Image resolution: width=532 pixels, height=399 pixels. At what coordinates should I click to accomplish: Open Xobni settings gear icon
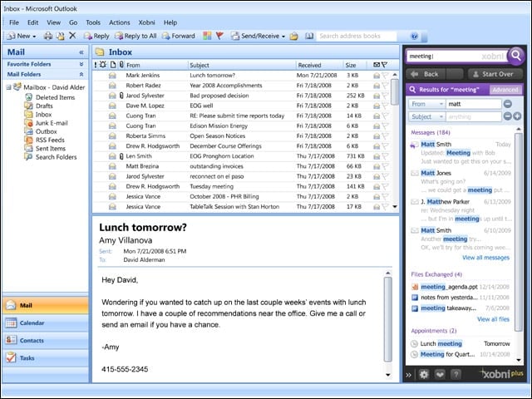point(424,374)
